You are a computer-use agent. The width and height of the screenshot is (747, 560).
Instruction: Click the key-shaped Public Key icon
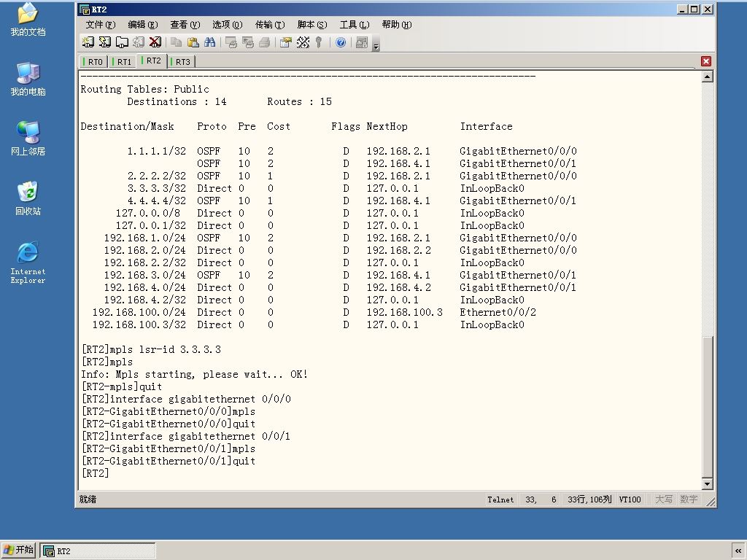319,42
